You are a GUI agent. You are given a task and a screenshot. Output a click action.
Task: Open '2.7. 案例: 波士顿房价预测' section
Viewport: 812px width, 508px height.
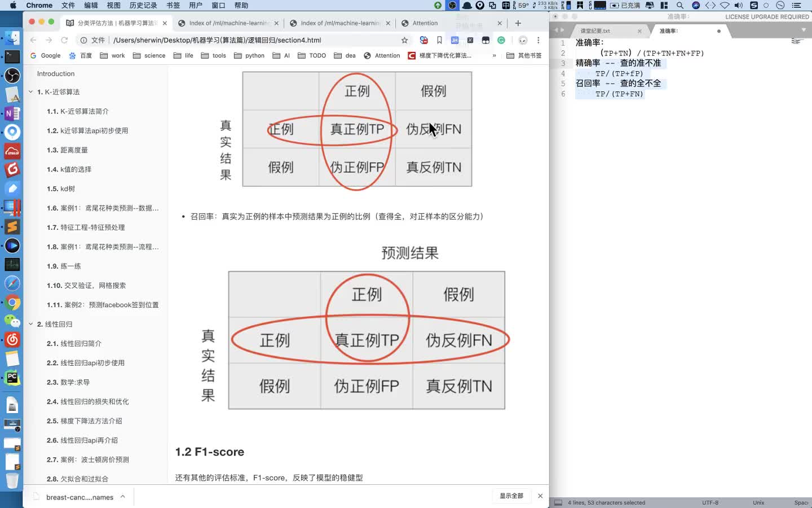coord(87,459)
